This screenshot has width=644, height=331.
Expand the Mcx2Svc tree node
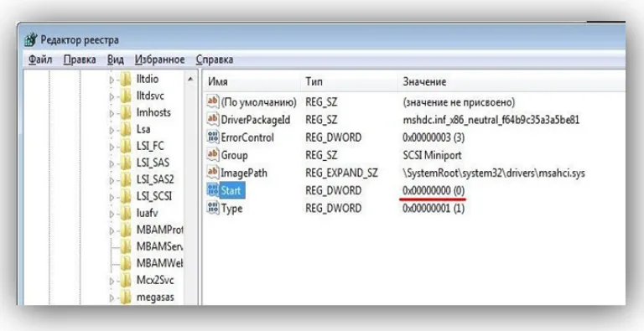tap(112, 281)
